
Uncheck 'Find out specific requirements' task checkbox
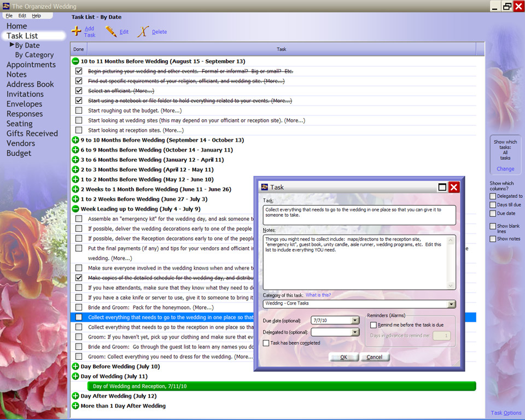click(x=79, y=81)
